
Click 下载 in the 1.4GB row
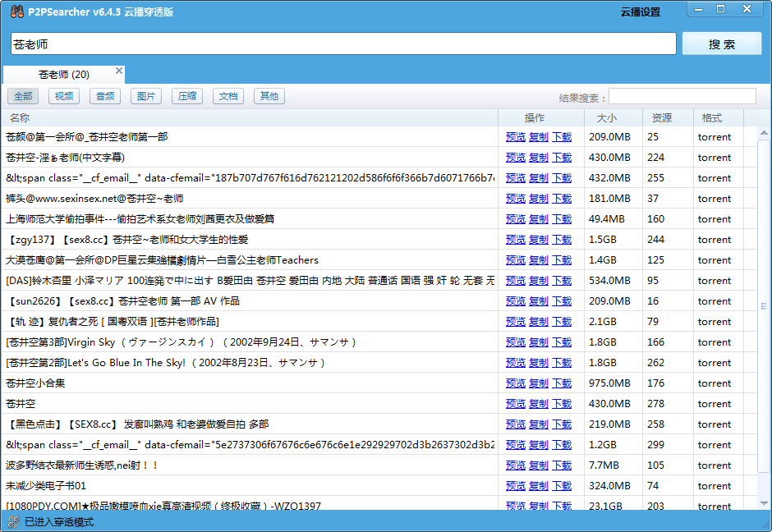(x=562, y=260)
